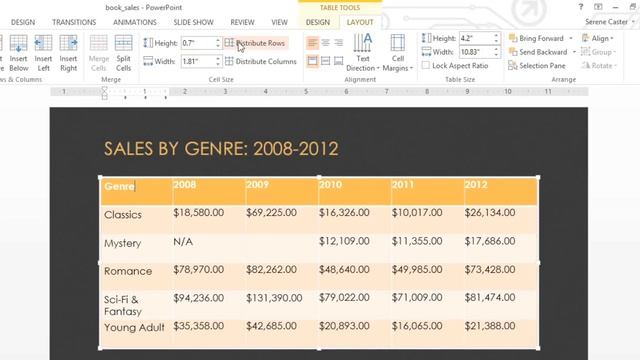Image resolution: width=640 pixels, height=360 pixels.
Task: Open the Table Tools Layout tab
Action: 360,22
